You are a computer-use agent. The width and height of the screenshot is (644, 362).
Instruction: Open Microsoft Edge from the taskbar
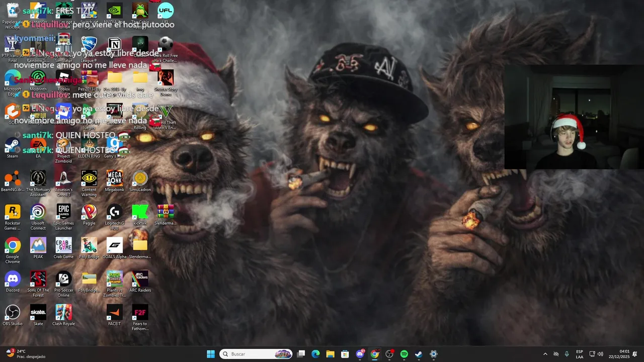315,354
